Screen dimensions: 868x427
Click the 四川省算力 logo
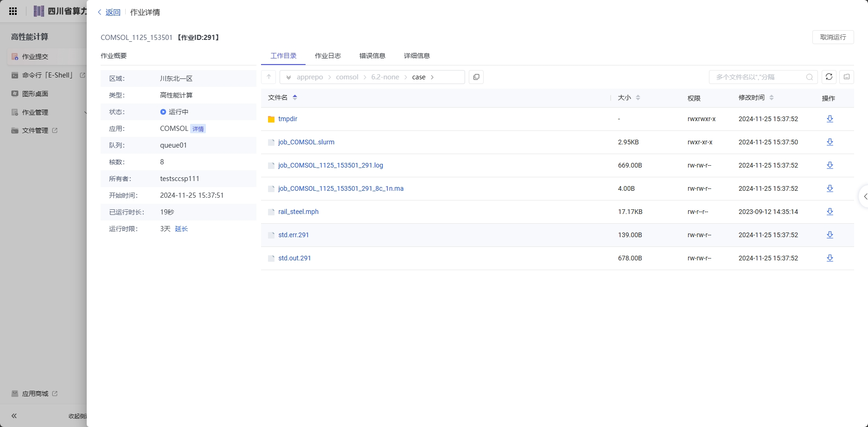pyautogui.click(x=60, y=11)
